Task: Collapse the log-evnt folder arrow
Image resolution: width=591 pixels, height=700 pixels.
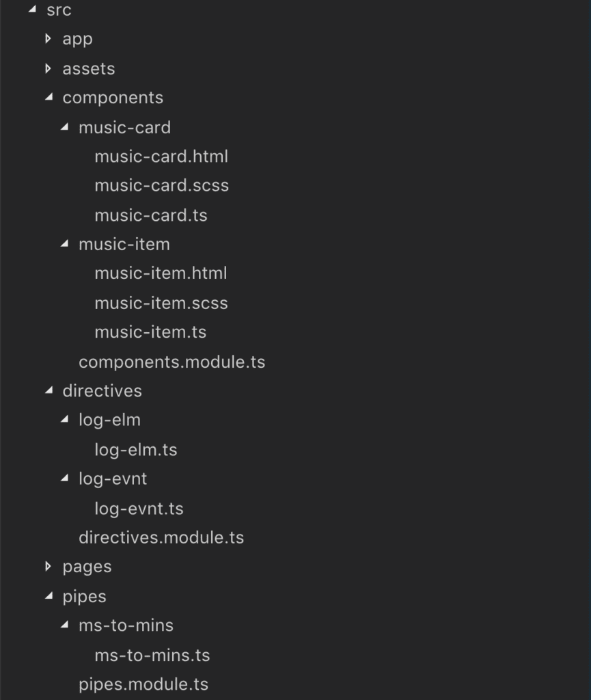Action: pyautogui.click(x=65, y=479)
